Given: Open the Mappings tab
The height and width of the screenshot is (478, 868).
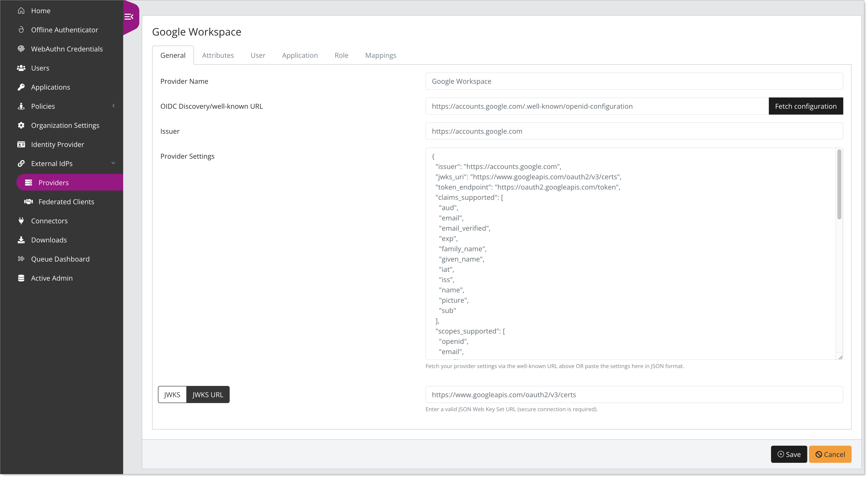Looking at the screenshot, I should click(x=381, y=55).
